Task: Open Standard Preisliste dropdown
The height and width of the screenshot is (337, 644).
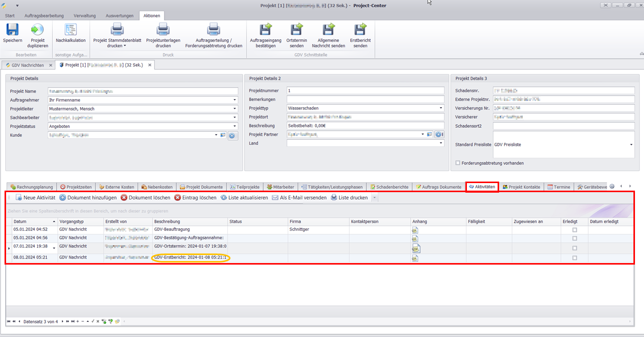Action: click(631, 145)
